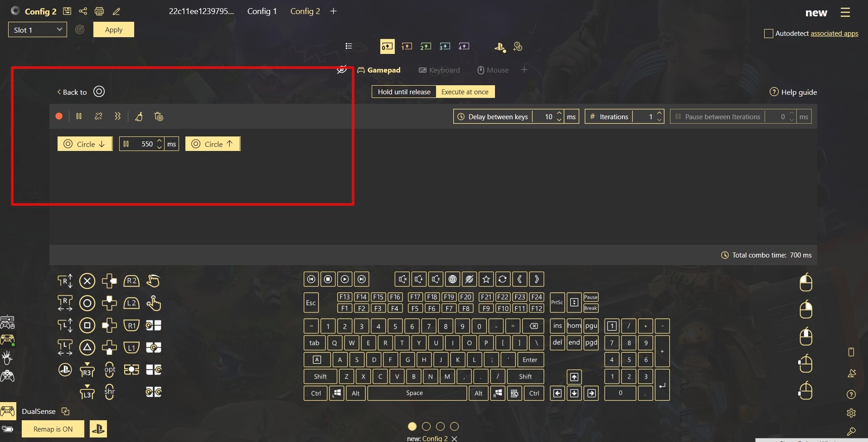Insert a pause into the combo

[x=79, y=117]
